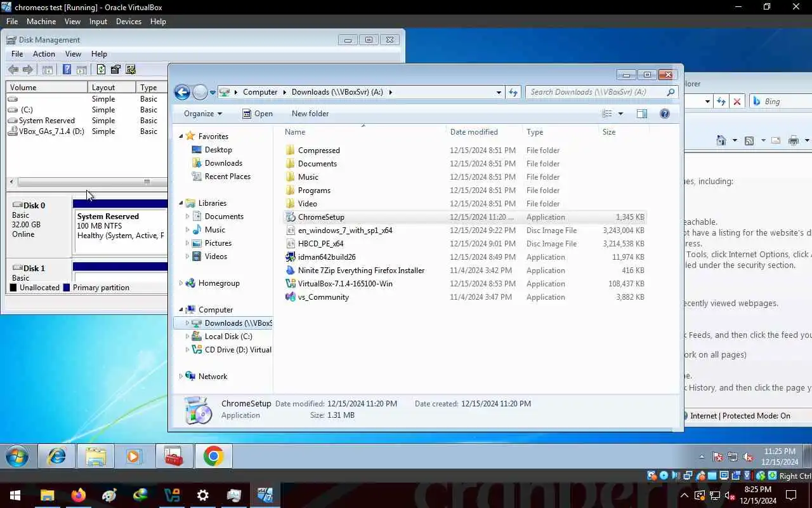Select the ChromeSetup application file

coord(464,217)
